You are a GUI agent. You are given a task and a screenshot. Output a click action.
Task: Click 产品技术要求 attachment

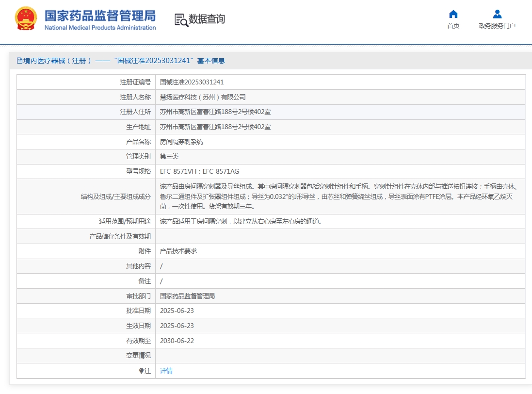pyautogui.click(x=178, y=251)
